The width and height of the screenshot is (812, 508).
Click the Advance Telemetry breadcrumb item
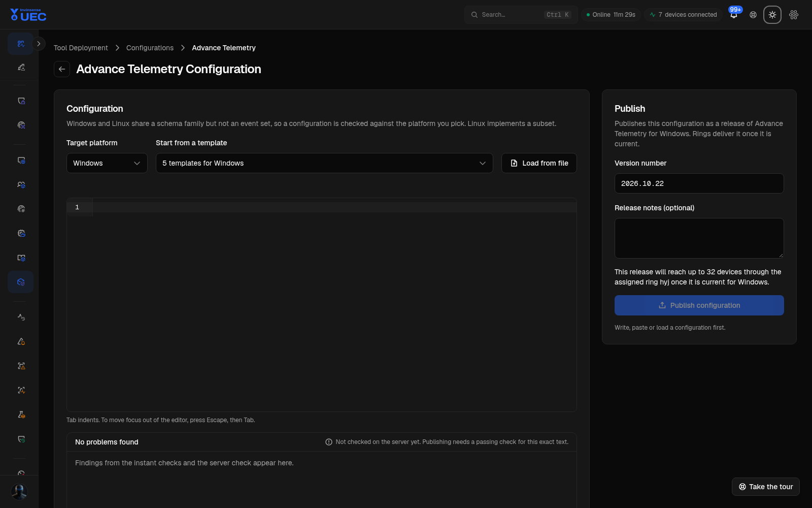(x=224, y=48)
